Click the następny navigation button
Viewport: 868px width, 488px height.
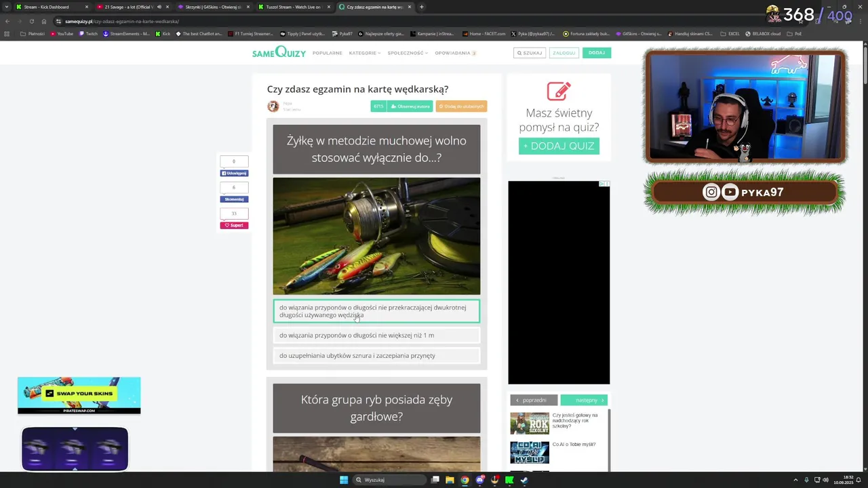click(584, 400)
